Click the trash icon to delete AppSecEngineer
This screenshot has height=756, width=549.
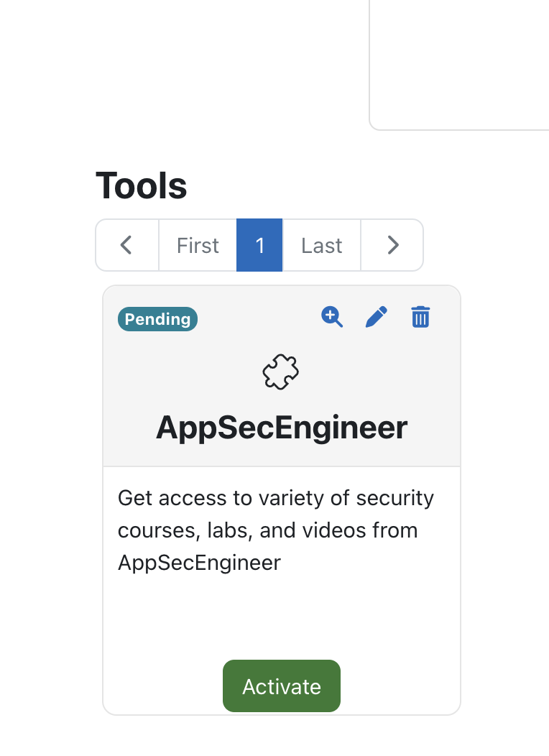click(x=420, y=316)
